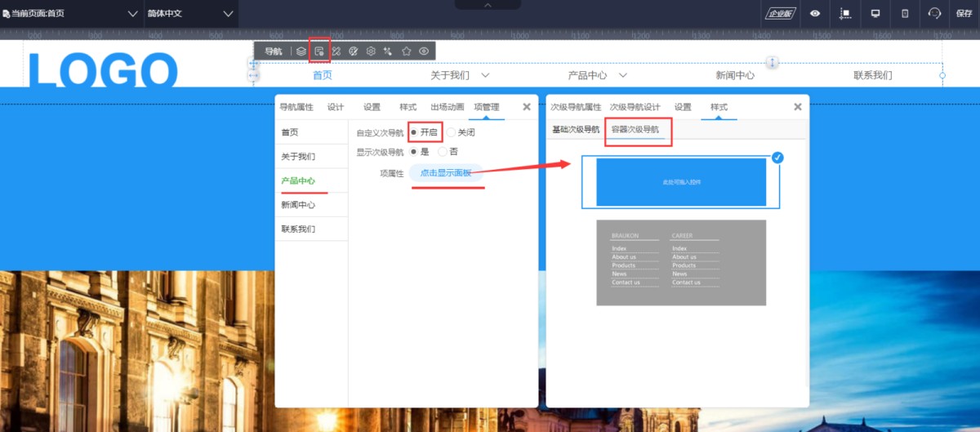Screen dimensions: 980x432
Task: Select 开启 radio for 自定义次导航
Action: [x=414, y=132]
